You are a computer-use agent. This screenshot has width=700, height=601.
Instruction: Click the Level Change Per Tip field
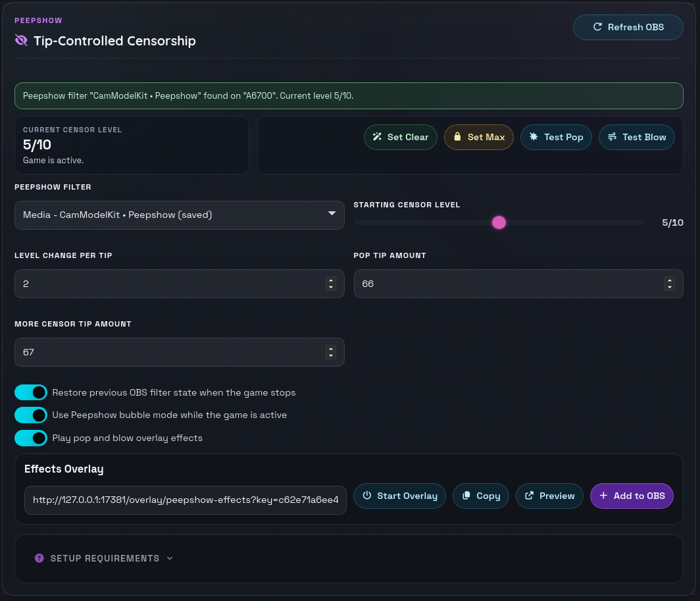point(180,284)
